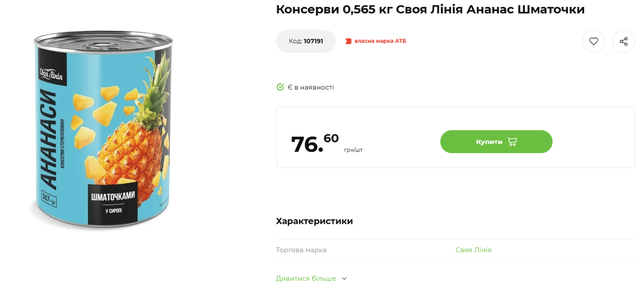Click the Є в наявності availability text

point(311,87)
